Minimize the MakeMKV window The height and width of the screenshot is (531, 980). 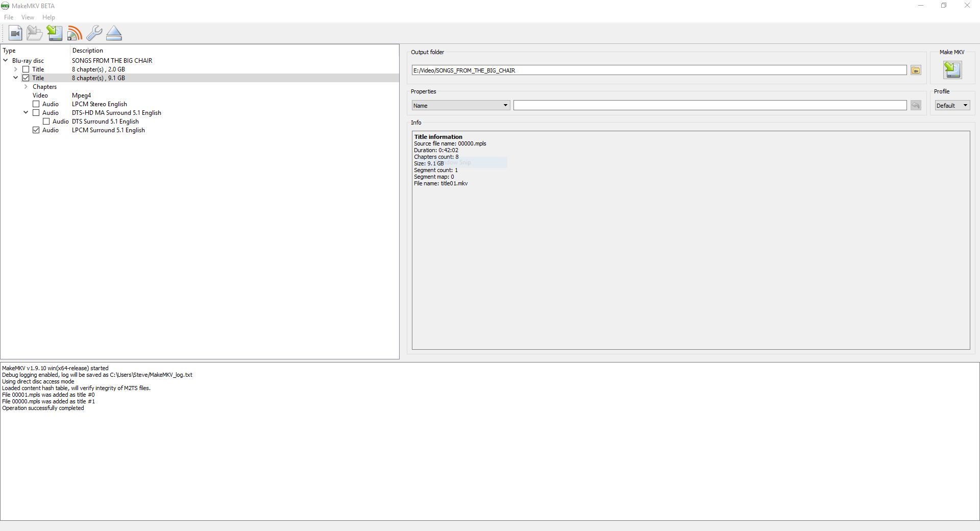pyautogui.click(x=921, y=6)
